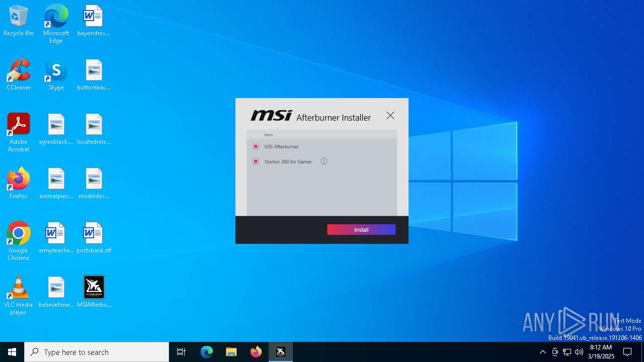The height and width of the screenshot is (362, 644).
Task: Open the Firefox desktop shortcut
Action: (19, 184)
